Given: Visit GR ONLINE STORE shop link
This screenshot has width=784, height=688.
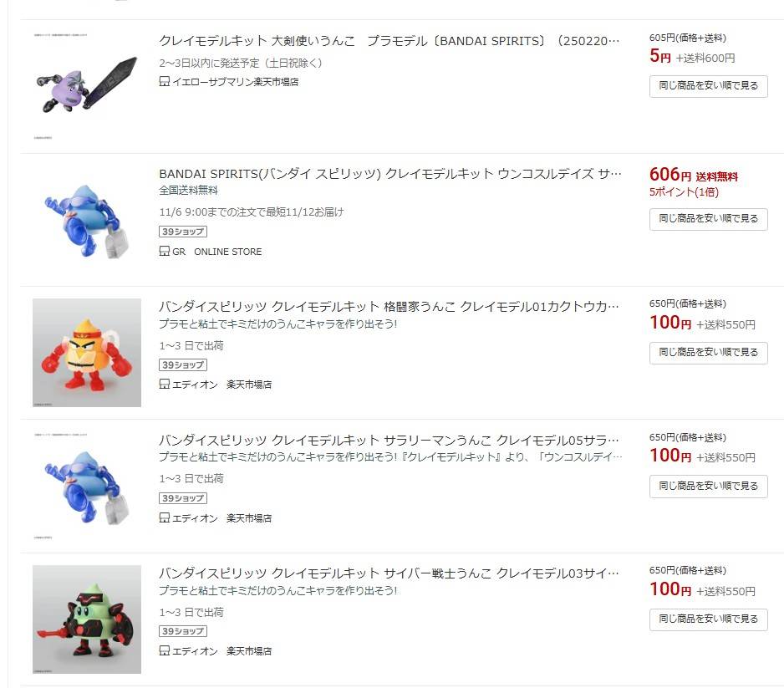Looking at the screenshot, I should [x=217, y=252].
